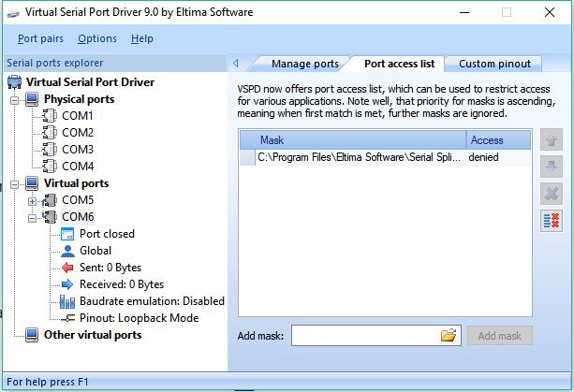The width and height of the screenshot is (574, 392).
Task: Clear all masks with the red-cross list button
Action: point(552,221)
